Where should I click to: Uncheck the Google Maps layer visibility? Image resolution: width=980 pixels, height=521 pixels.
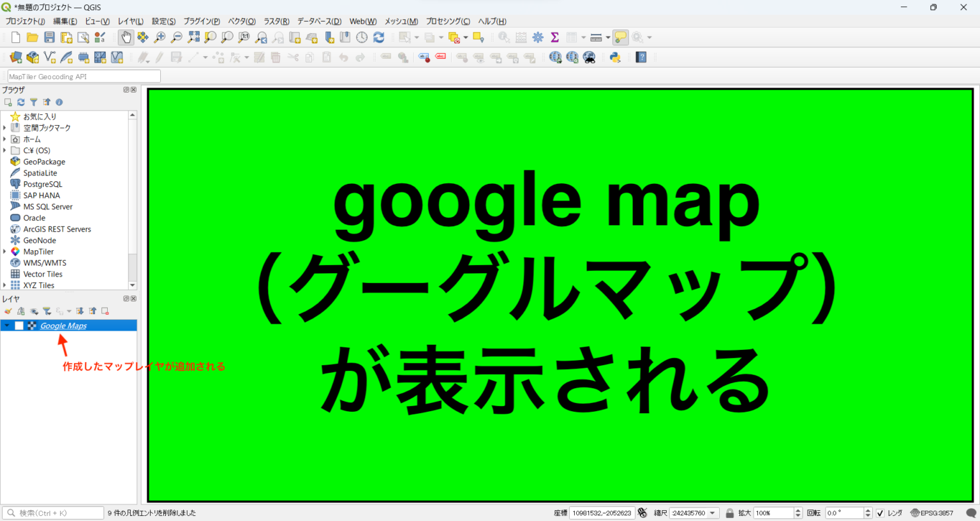[x=19, y=325]
